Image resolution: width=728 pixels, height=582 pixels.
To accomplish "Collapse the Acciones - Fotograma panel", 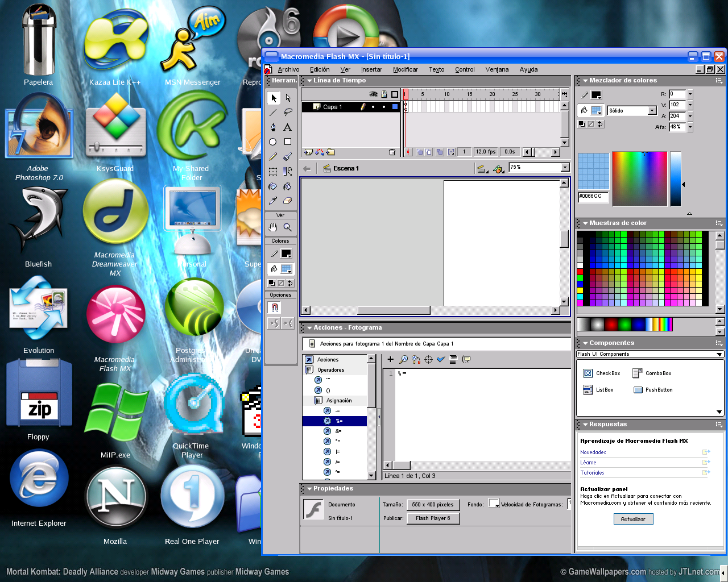I will 310,328.
